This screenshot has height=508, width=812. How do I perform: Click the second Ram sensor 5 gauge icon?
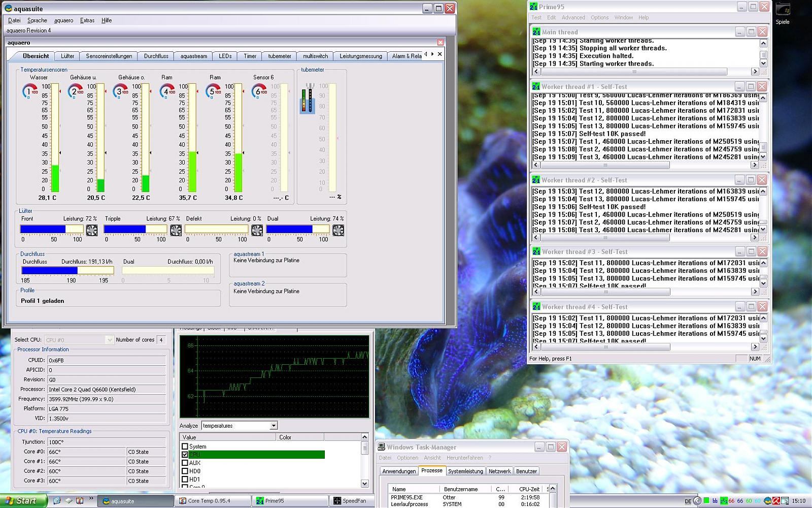pos(213,91)
